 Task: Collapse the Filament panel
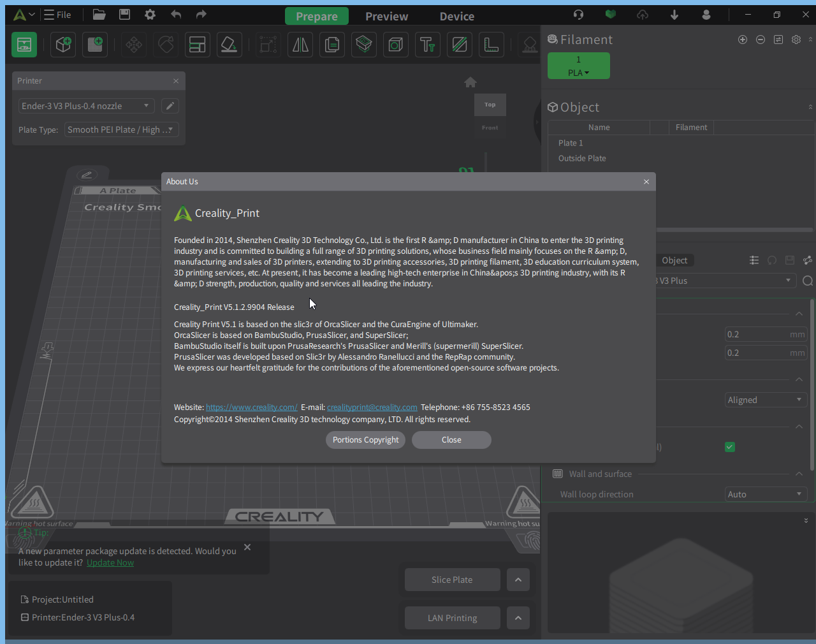pos(810,40)
